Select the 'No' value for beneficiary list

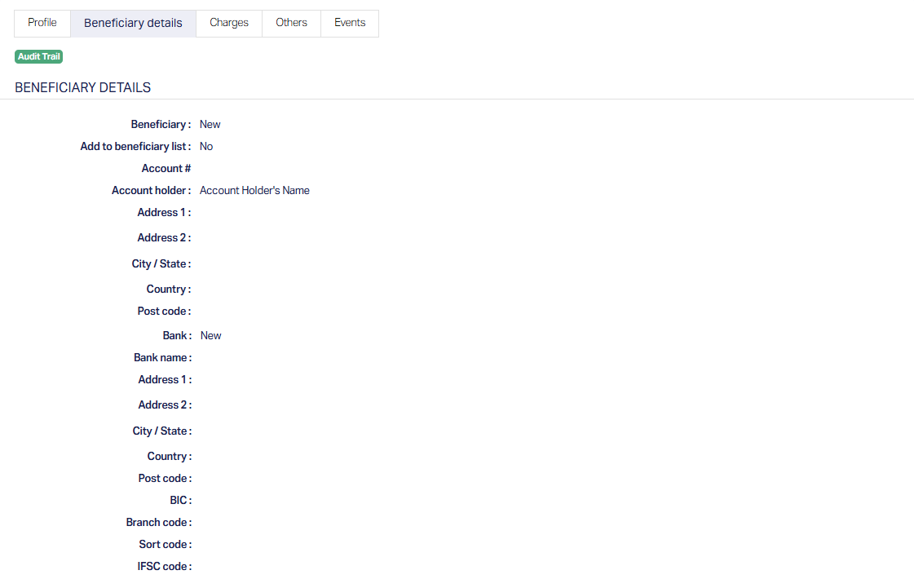pos(206,147)
